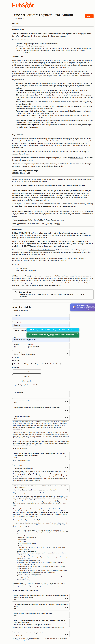This screenshot has height=644, width=95.
Task: Click the Attach cover letter button
Action: pyautogui.click(x=26, y=372)
